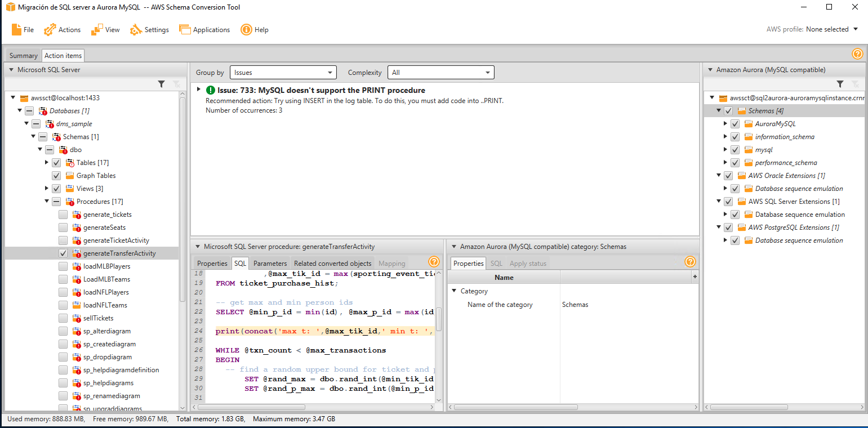Open the Group by Issues dropdown
868x428 pixels.
pos(283,73)
